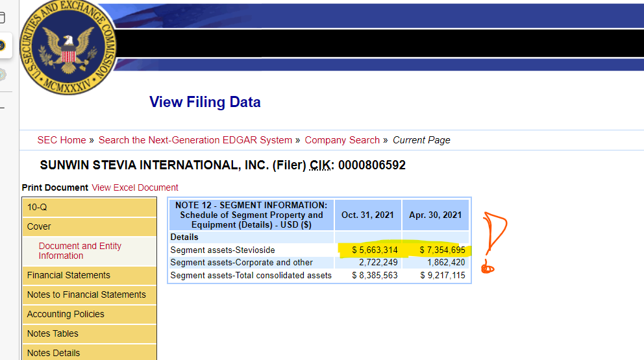This screenshot has width=644, height=360.
Task: Click the 1,862,420 Corporate and other value
Action: point(446,262)
